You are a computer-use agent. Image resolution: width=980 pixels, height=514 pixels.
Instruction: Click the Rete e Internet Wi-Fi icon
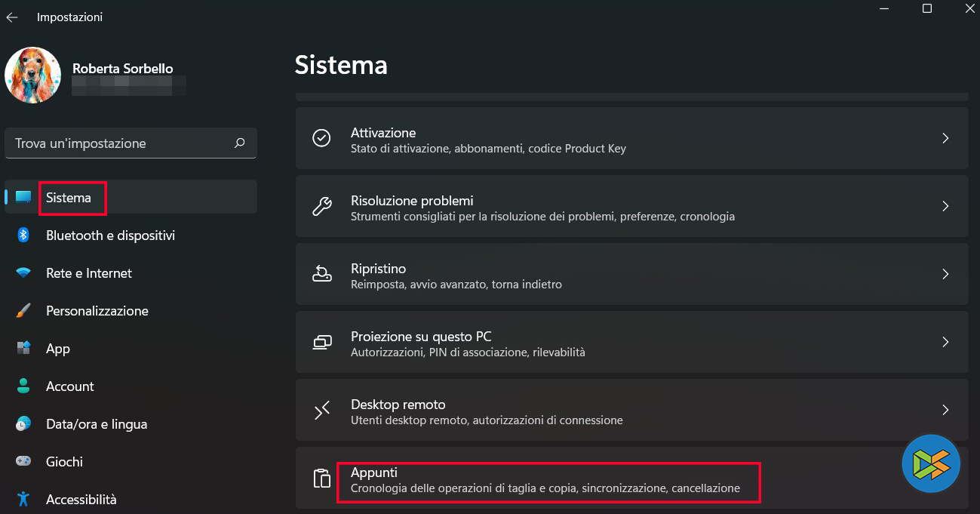pyautogui.click(x=23, y=273)
